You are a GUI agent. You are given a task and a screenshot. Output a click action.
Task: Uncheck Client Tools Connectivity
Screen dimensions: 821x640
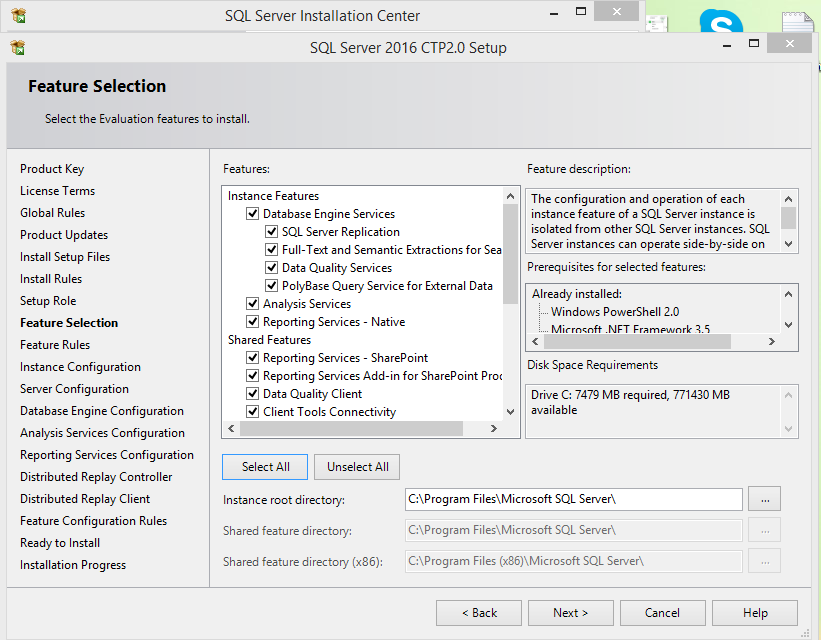253,411
